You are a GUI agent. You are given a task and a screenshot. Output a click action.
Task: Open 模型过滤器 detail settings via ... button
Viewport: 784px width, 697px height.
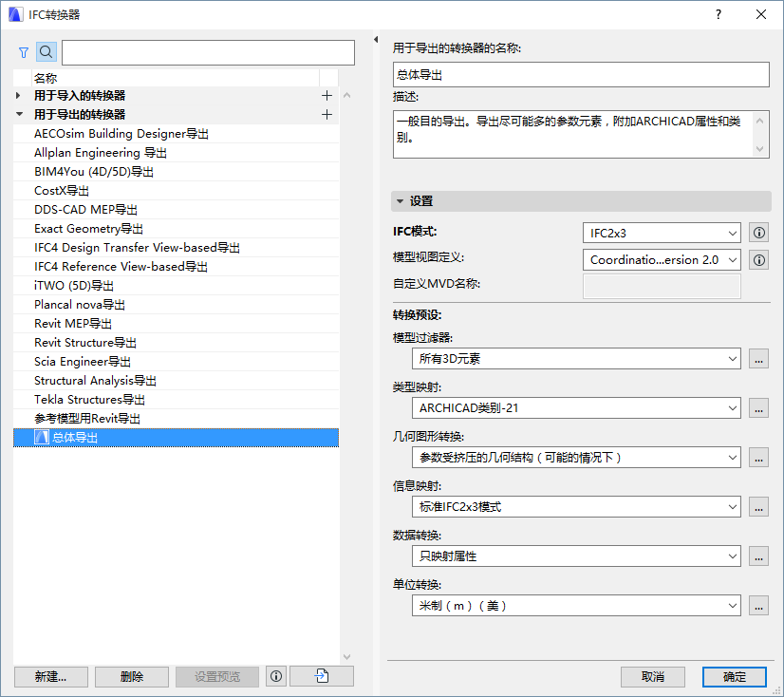[x=758, y=359]
